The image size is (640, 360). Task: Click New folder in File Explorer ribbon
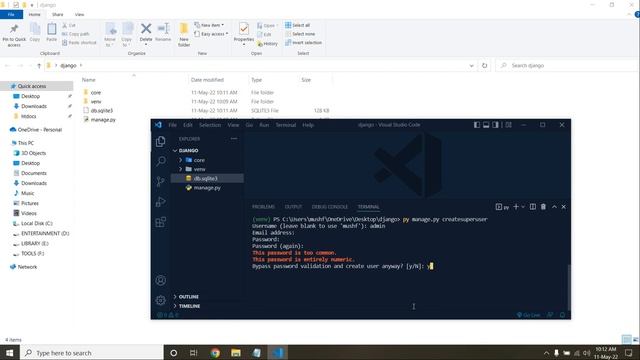pos(184,35)
